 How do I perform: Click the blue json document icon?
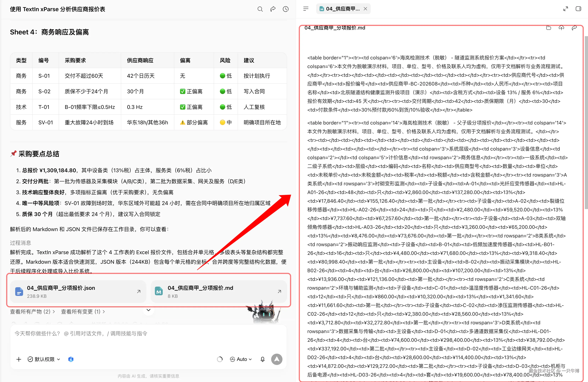19,292
